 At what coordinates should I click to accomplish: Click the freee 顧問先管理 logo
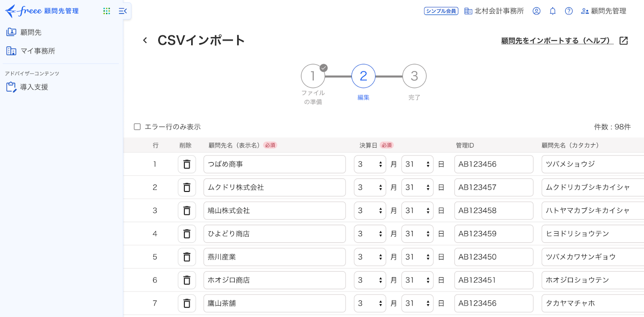(42, 11)
